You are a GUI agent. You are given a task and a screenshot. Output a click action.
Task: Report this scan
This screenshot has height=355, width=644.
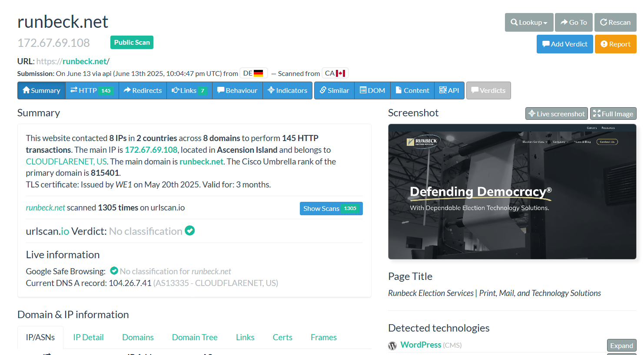(x=615, y=44)
